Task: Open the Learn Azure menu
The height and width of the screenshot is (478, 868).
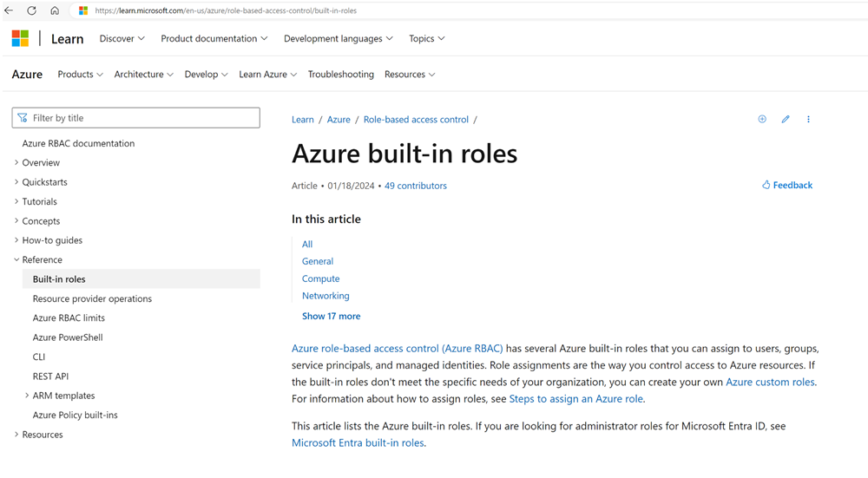Action: (x=267, y=75)
